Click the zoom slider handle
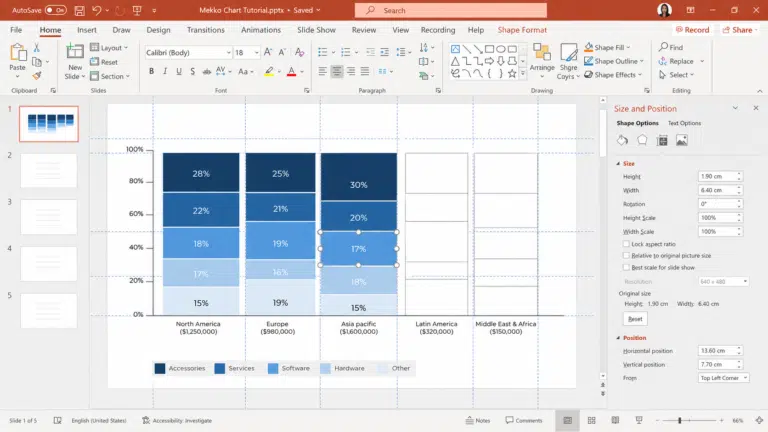 [x=679, y=420]
